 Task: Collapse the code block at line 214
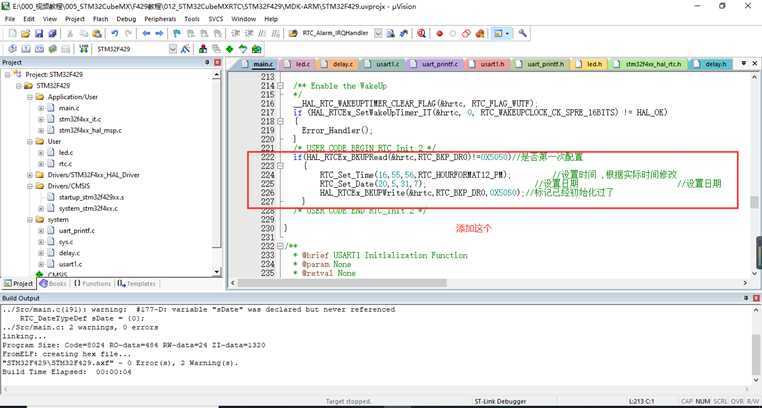coord(280,86)
